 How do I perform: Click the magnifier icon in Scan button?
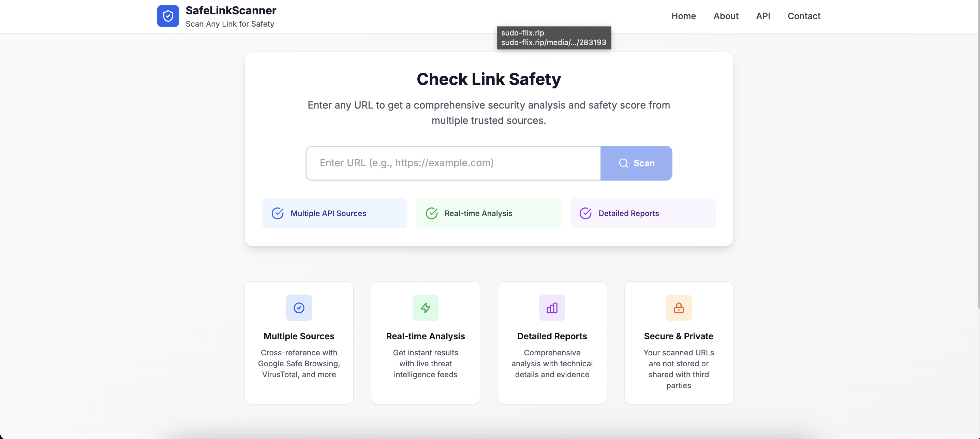(623, 163)
